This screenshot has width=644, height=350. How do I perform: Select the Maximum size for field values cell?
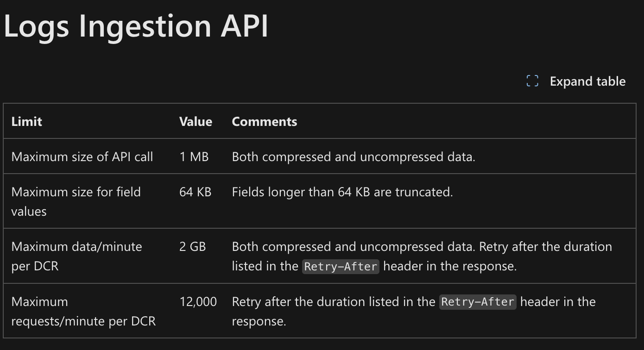pyautogui.click(x=76, y=201)
